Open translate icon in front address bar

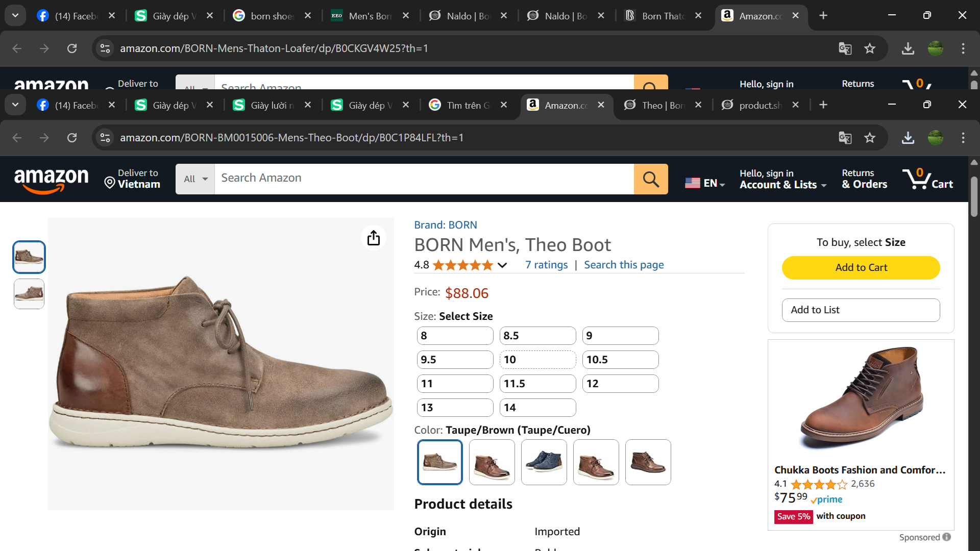845,138
